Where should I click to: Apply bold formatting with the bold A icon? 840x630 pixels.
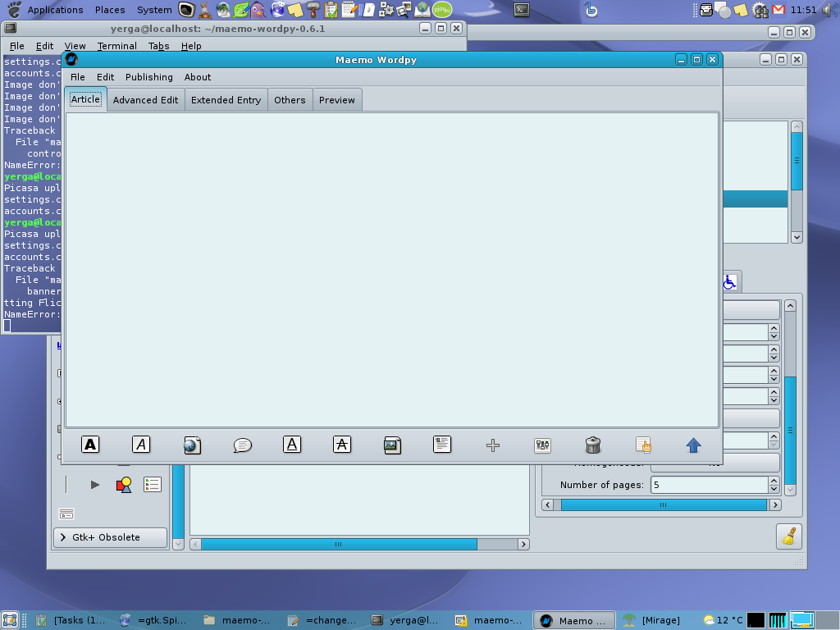[90, 445]
